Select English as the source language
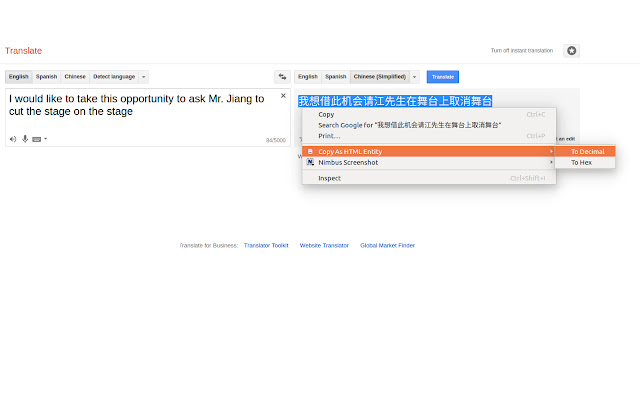640x400 pixels. (x=19, y=76)
